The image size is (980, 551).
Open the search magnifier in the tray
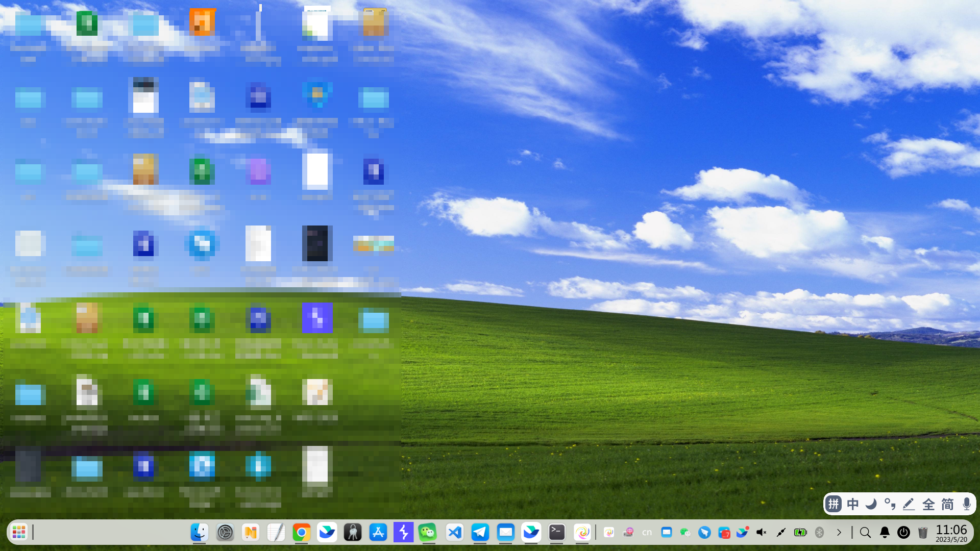[865, 532]
